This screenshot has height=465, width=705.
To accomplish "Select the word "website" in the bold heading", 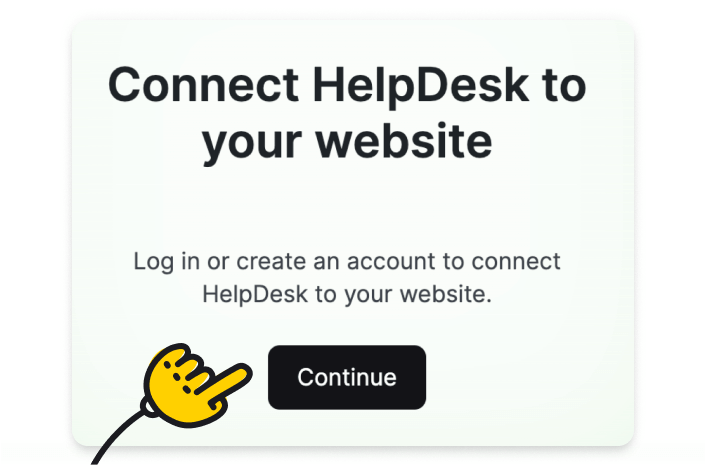I will tap(404, 141).
